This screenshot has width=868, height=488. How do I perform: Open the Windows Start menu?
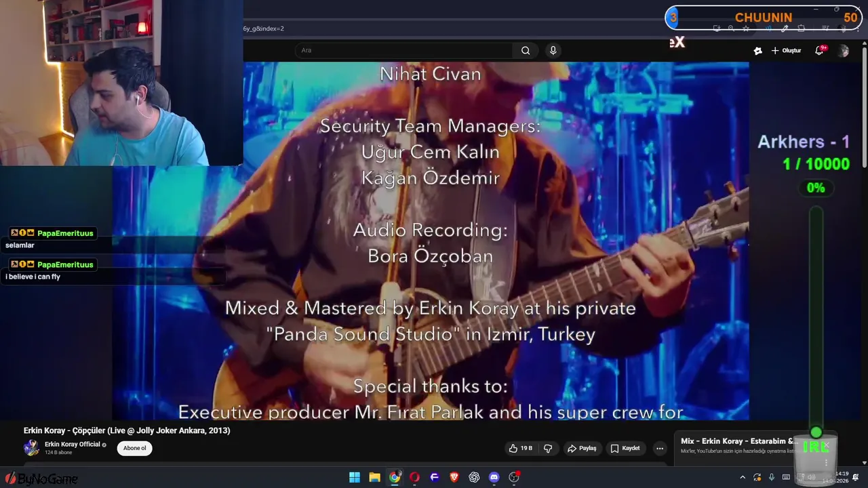pyautogui.click(x=355, y=477)
